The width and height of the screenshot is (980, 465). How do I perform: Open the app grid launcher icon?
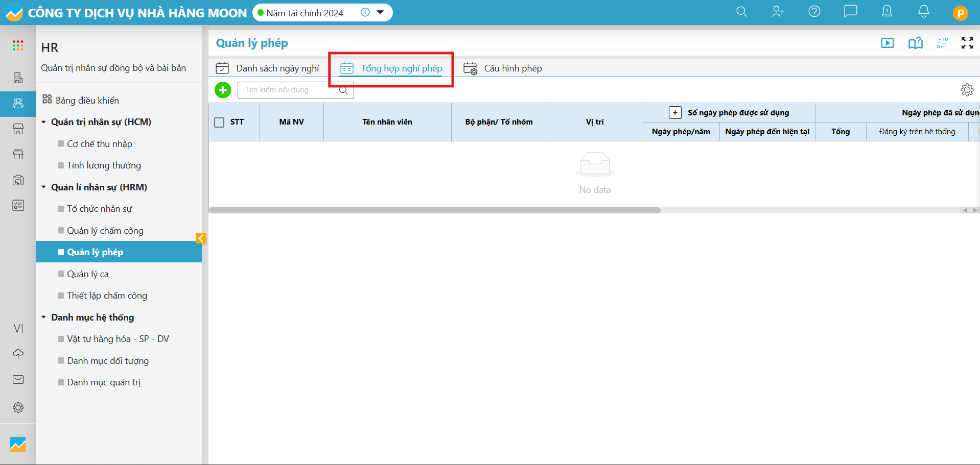(x=18, y=46)
